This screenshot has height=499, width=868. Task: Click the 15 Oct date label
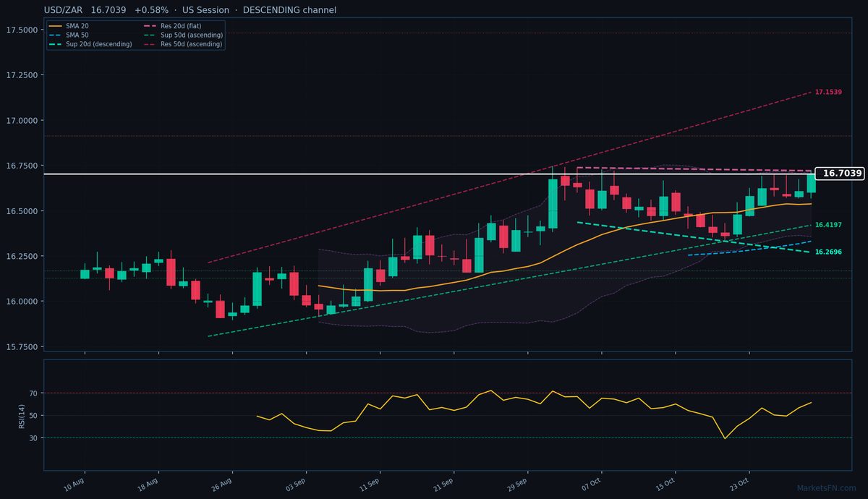coord(665,484)
